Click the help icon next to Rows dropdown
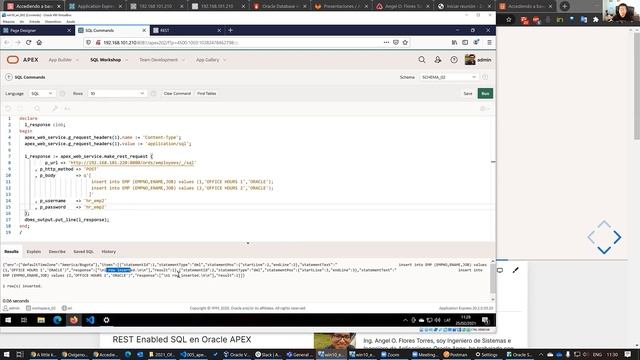The image size is (640, 360). click(x=153, y=93)
